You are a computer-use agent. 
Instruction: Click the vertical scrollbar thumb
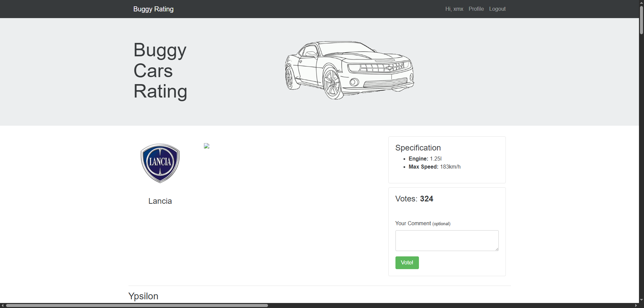click(641, 20)
